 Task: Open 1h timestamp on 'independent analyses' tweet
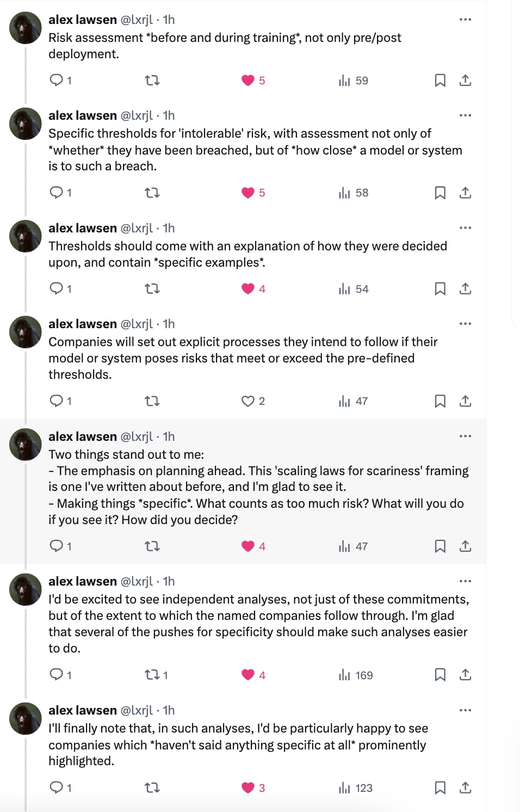point(169,581)
